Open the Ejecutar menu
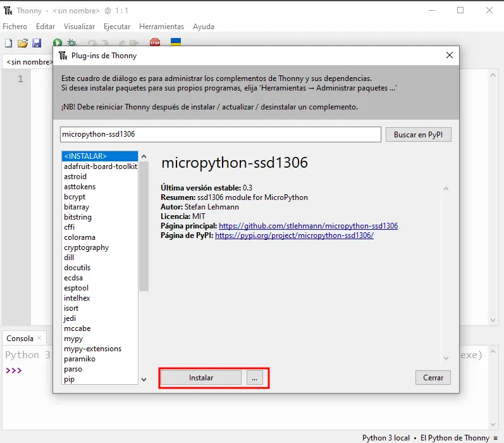504x443 pixels. [x=117, y=27]
